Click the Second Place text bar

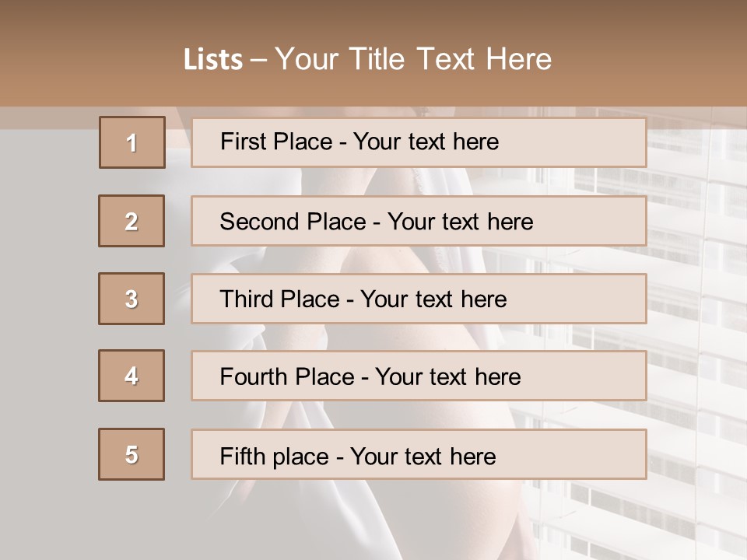click(x=419, y=221)
